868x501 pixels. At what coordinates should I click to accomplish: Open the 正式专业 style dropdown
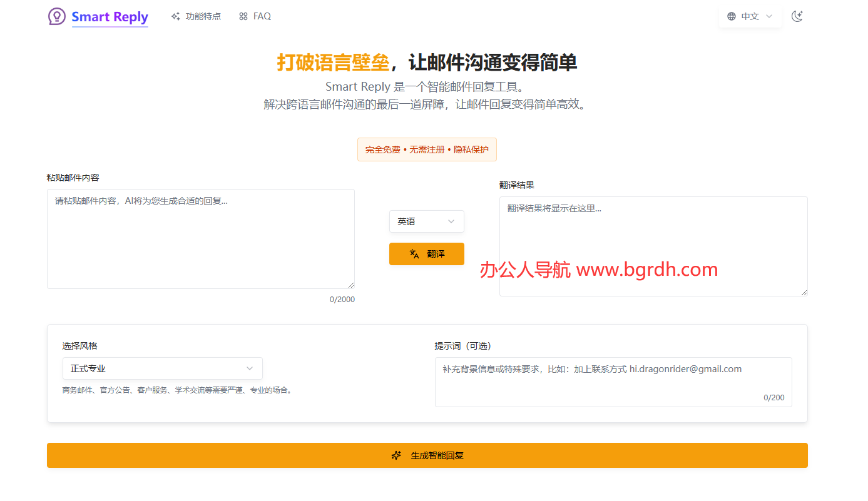(x=162, y=368)
